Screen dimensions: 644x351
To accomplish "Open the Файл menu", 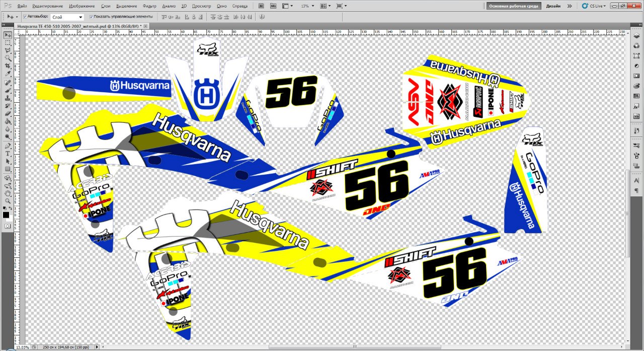I will point(22,6).
